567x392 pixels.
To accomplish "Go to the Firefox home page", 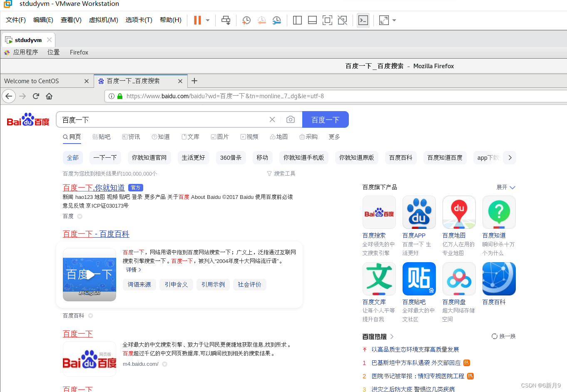I will tap(49, 96).
